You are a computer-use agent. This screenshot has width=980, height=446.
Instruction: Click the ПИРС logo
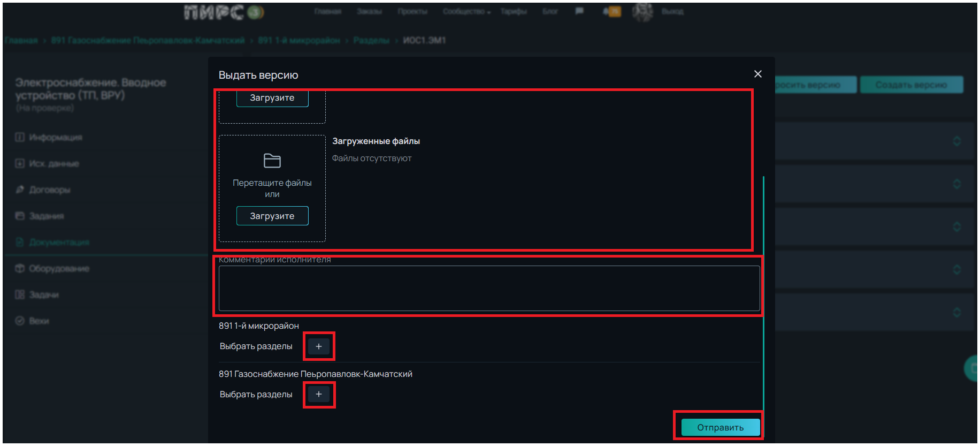224,12
